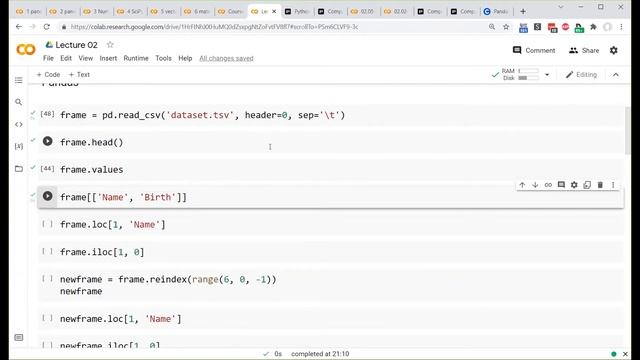Screen dimensions: 640x360
Task: Collapse the header with the up chevron
Action: coord(616,75)
